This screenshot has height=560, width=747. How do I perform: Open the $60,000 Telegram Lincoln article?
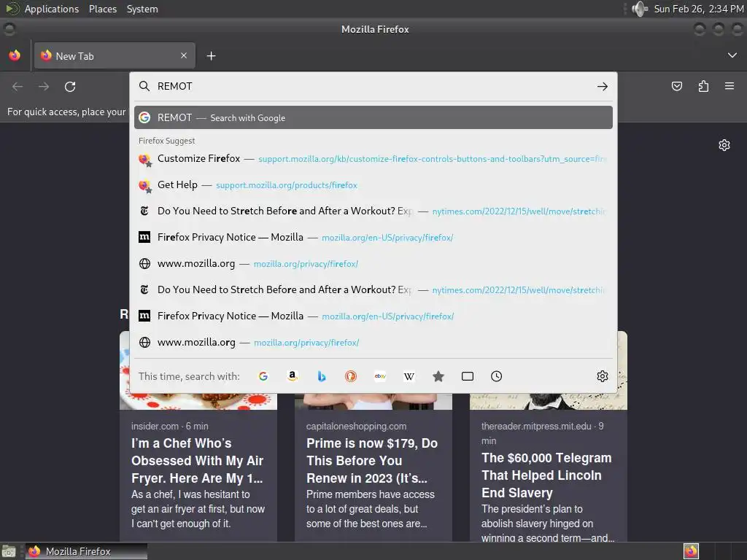546,475
